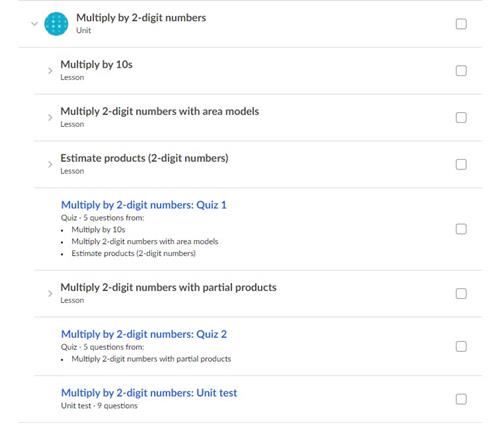Check the Multiply by 2-digit numbers unit checkbox

(461, 24)
